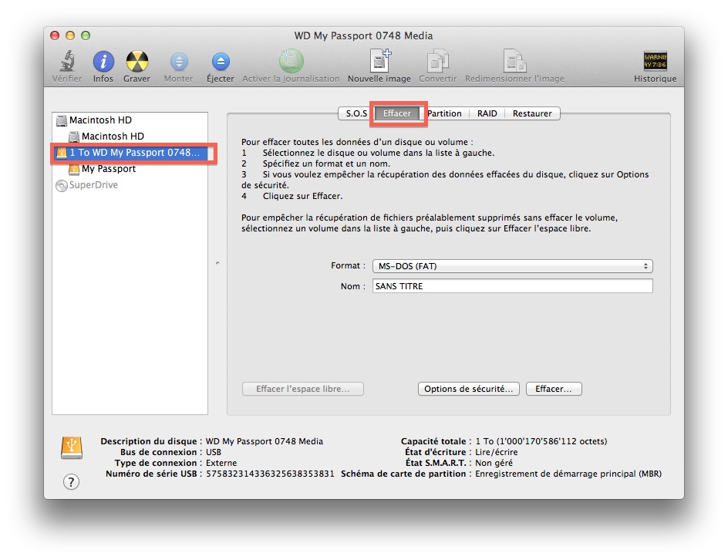This screenshot has width=728, height=560.
Task: Select the SuperDrive item in sidebar
Action: pyautogui.click(x=93, y=185)
